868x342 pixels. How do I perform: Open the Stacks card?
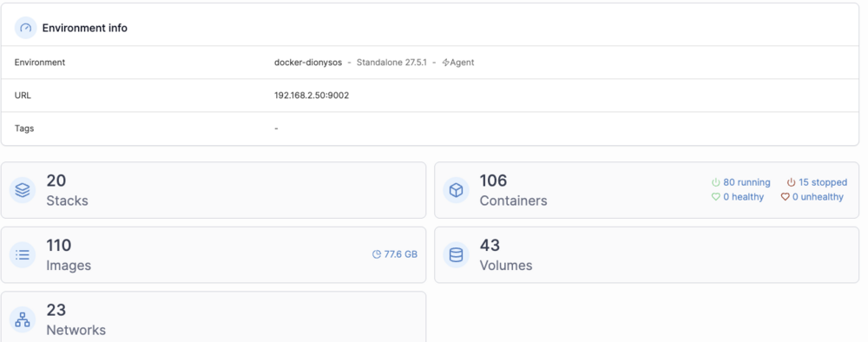[x=214, y=190]
